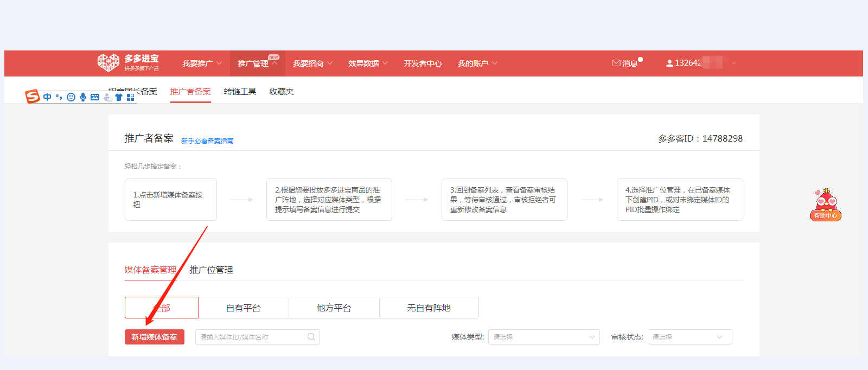The height and width of the screenshot is (370, 868).
Task: Open the 新手必看备案指南 link
Action: tap(207, 141)
